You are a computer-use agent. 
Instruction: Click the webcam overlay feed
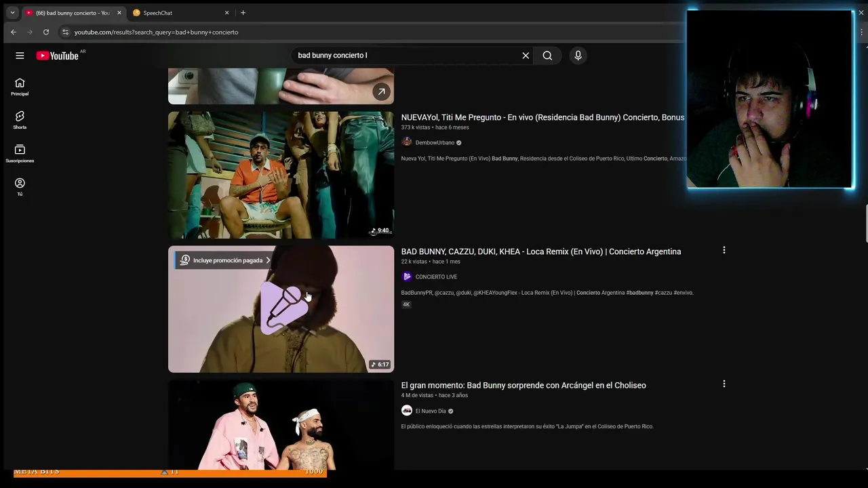pos(770,99)
